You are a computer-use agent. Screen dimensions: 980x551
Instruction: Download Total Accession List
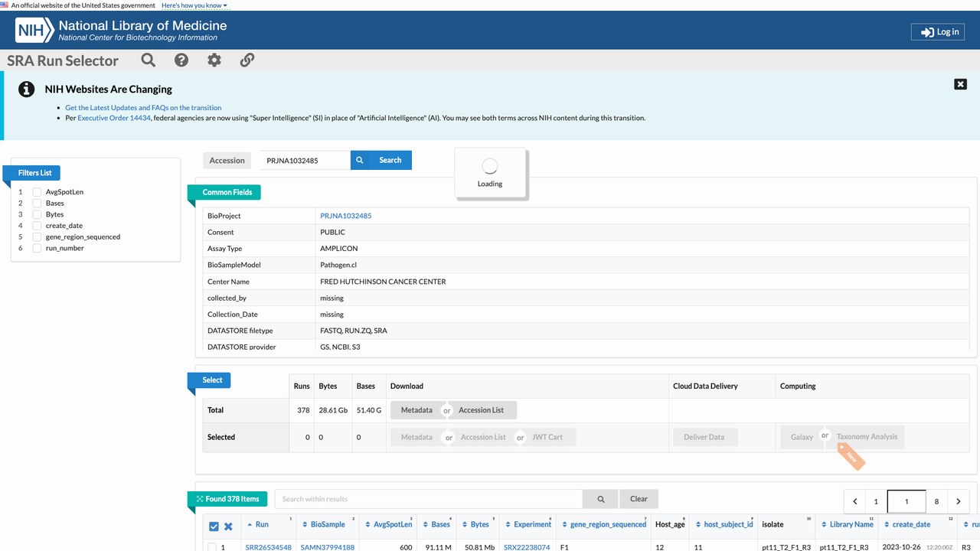coord(482,410)
